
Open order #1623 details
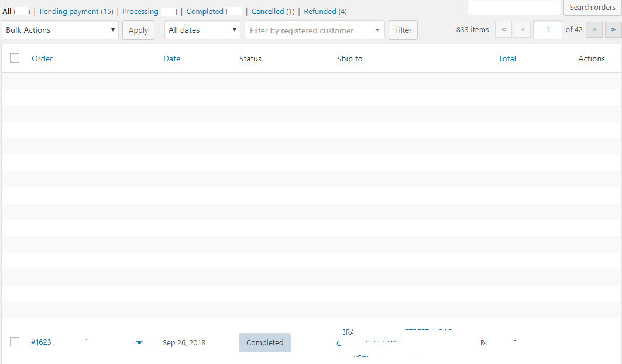point(42,342)
